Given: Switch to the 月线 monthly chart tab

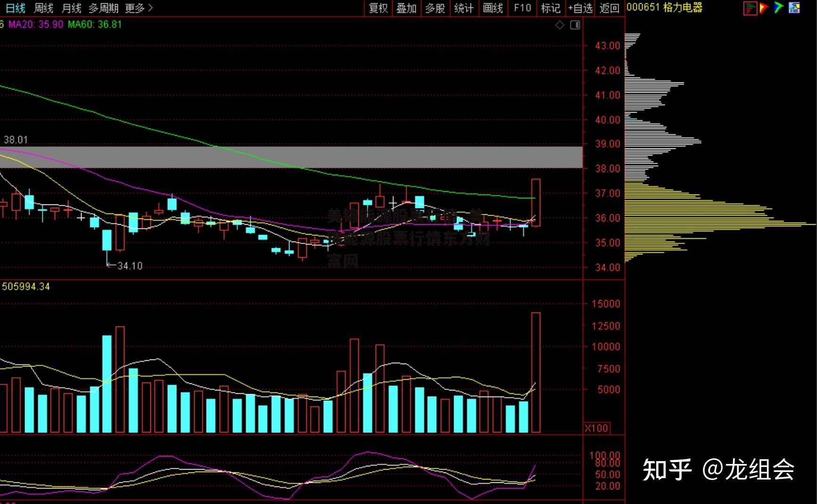Looking at the screenshot, I should click(72, 8).
